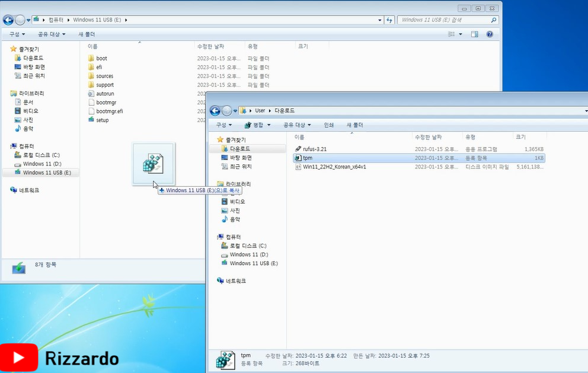Image resolution: width=588 pixels, height=373 pixels.
Task: Select the sources folder
Action: pos(104,76)
